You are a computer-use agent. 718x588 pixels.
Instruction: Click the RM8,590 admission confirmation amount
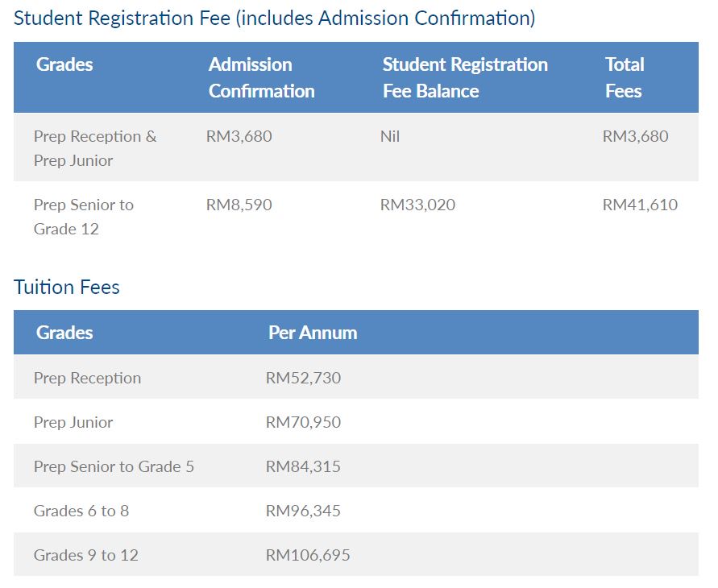click(239, 205)
